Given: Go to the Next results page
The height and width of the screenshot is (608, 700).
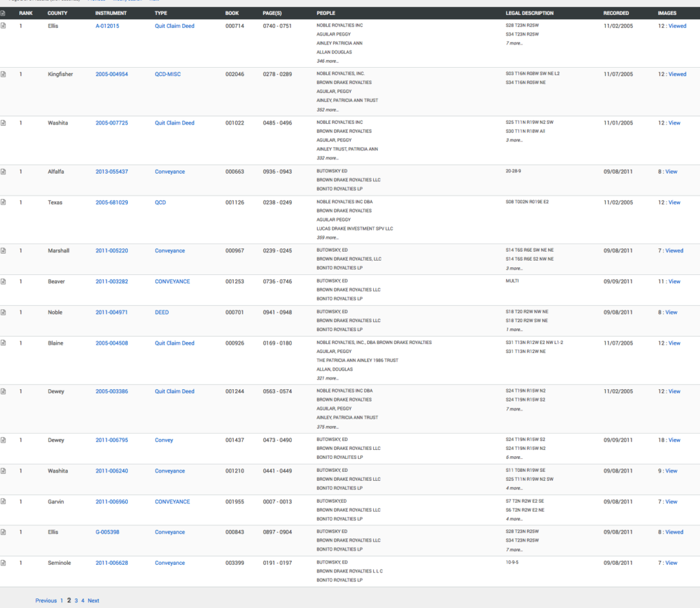Looking at the screenshot, I should (93, 601).
